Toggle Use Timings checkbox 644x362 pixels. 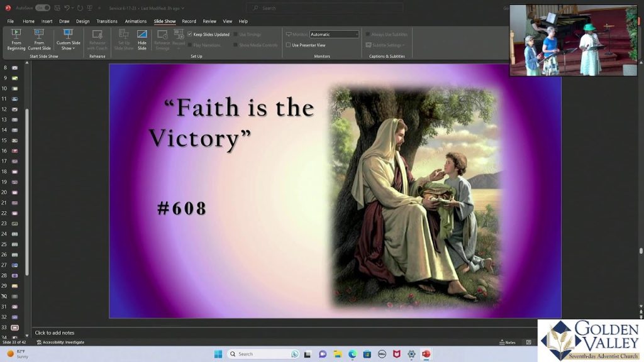point(247,35)
